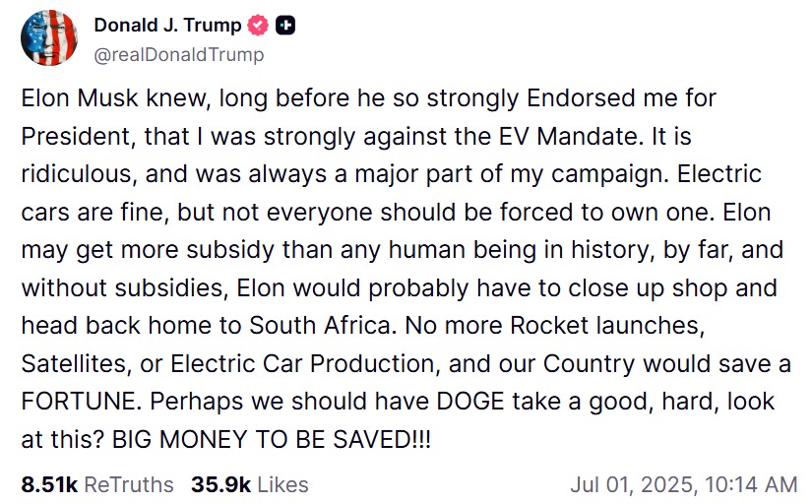Screen dimensions: 812x504
Task: Open Donald J. Trump's profile avatar
Action: [49, 38]
